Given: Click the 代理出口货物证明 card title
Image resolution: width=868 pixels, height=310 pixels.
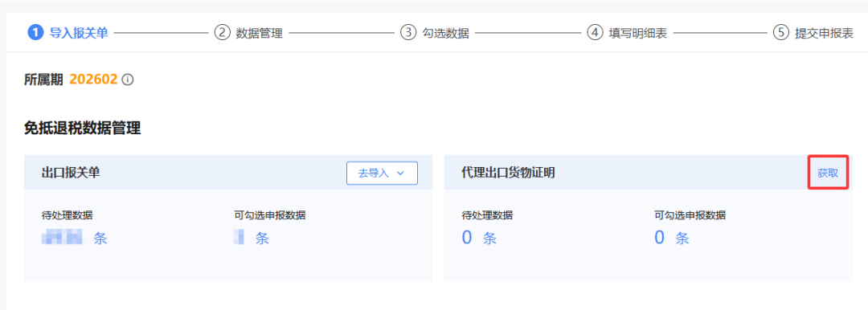Looking at the screenshot, I should 508,173.
